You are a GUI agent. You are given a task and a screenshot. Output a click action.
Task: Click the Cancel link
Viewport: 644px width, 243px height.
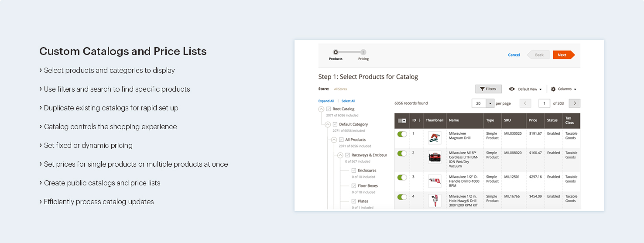click(514, 55)
